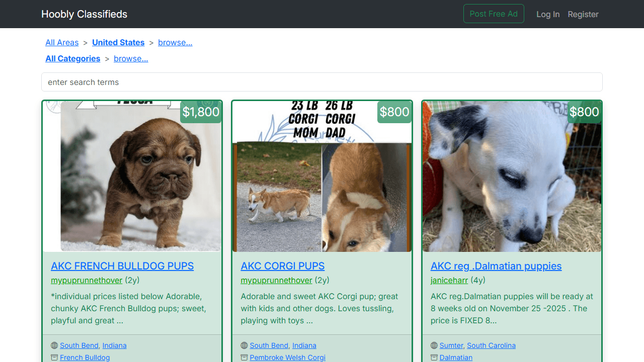View seller janiceharr's profile
The image size is (644, 362).
point(449,280)
